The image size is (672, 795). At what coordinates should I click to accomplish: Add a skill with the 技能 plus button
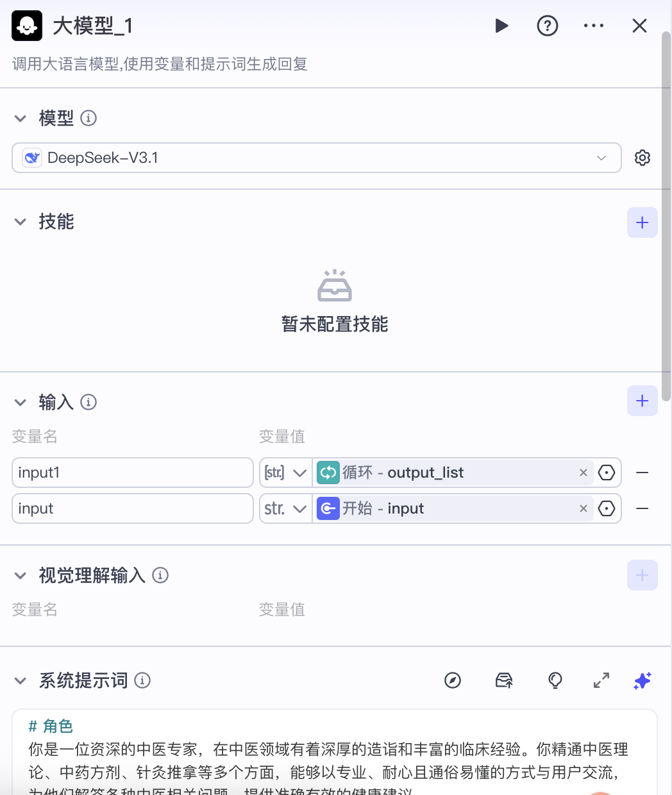tap(643, 222)
